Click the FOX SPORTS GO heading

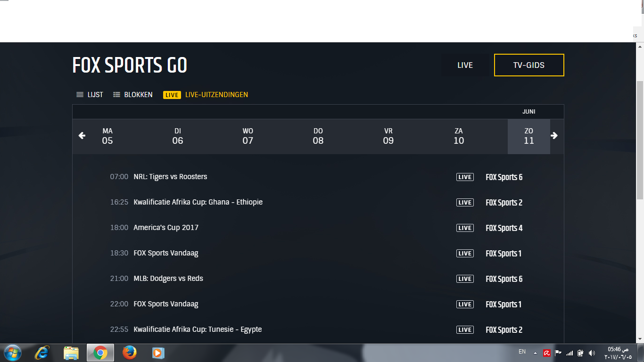click(130, 65)
